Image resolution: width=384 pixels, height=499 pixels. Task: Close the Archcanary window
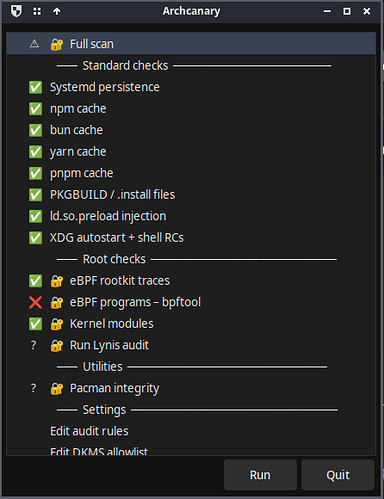pos(367,11)
